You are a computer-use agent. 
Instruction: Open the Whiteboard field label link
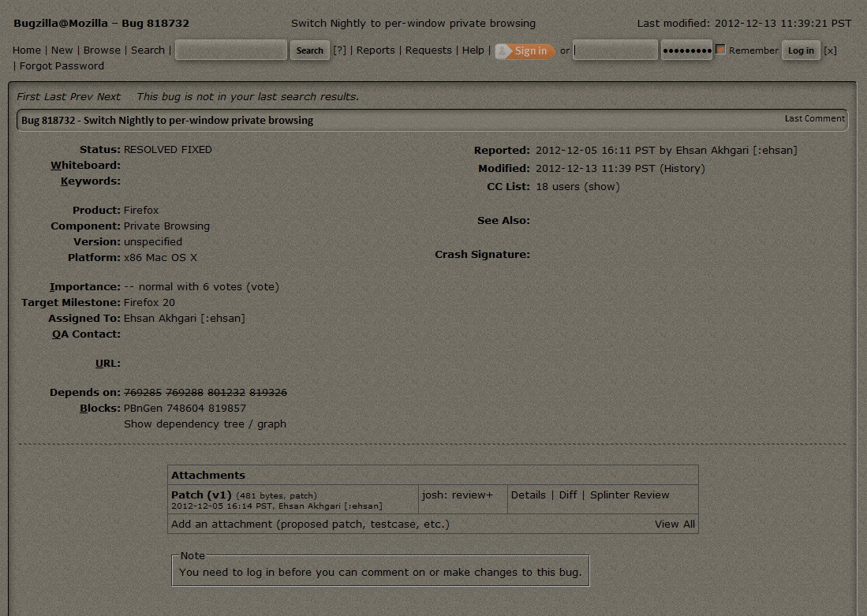[86, 166]
